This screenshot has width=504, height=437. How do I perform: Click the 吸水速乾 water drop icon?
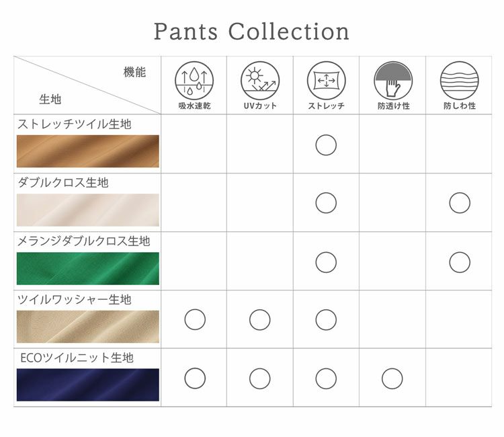195,81
